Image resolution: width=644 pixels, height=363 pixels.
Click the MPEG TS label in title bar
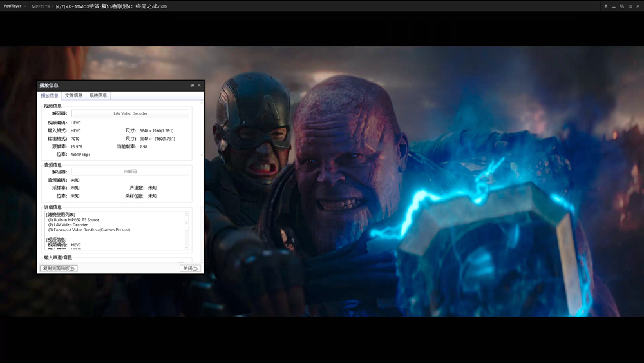[x=41, y=6]
